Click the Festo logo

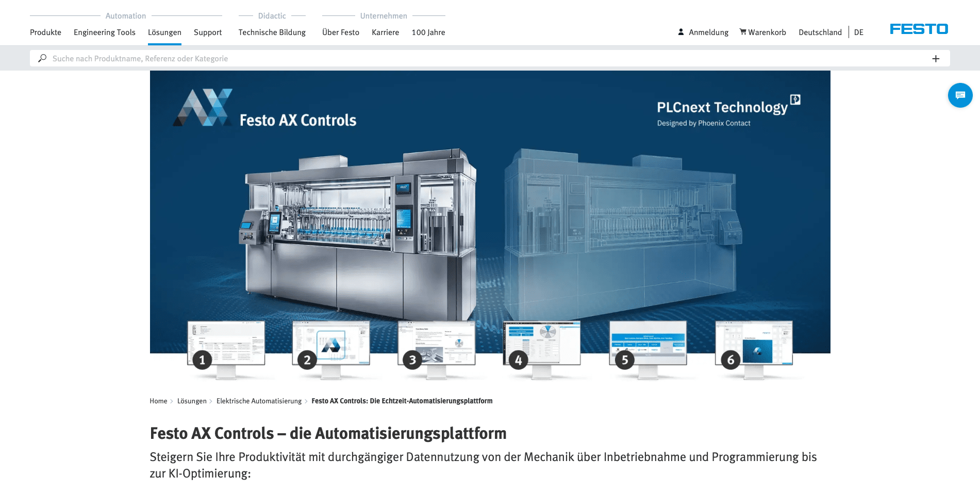[x=919, y=29]
